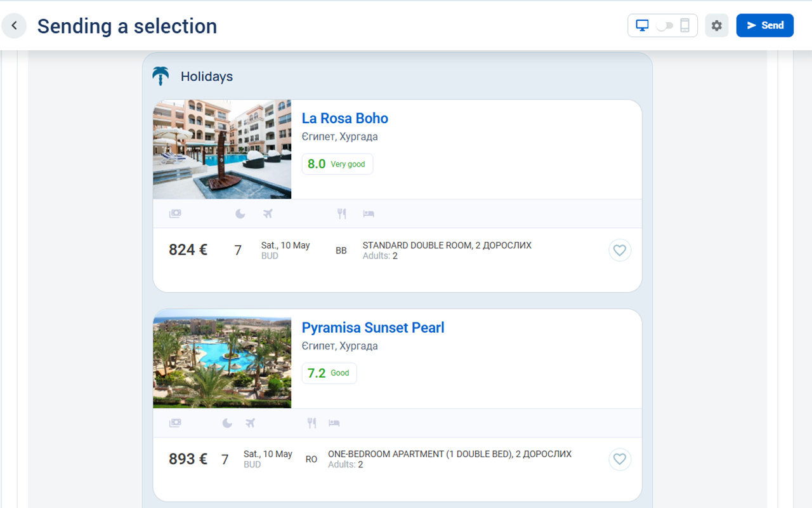The width and height of the screenshot is (812, 508).
Task: Click the Holidays palm tree icon
Action: 160,76
